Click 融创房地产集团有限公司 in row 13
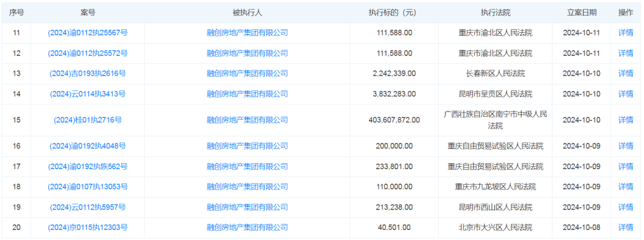644x240 pixels. (x=247, y=73)
